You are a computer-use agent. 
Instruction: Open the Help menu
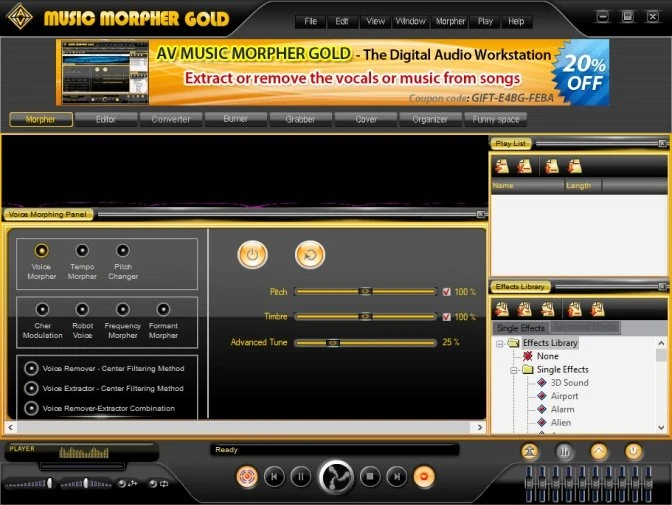pos(516,21)
